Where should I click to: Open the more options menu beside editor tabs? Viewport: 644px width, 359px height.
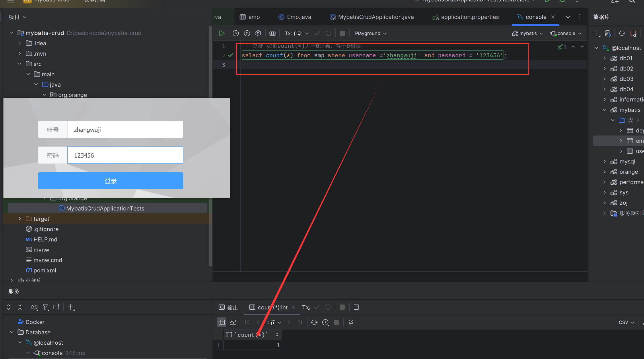point(579,17)
